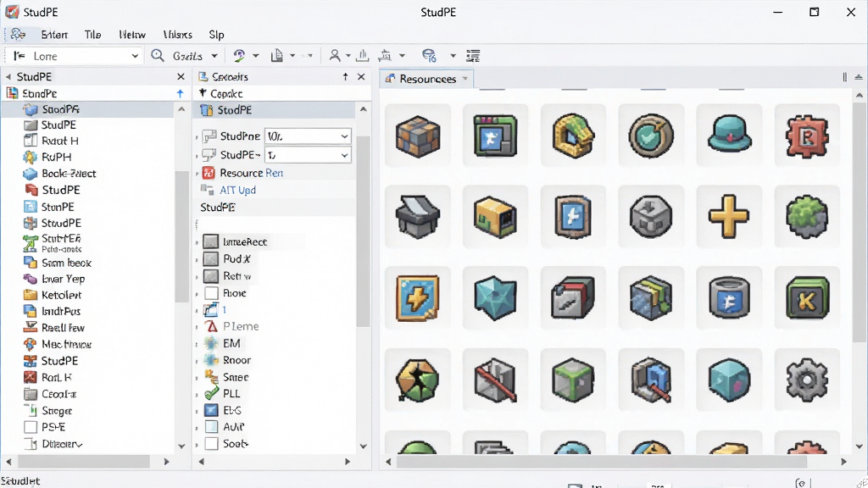Viewport: 868px width, 488px height.
Task: Open the StudPne combo box
Action: (x=308, y=136)
